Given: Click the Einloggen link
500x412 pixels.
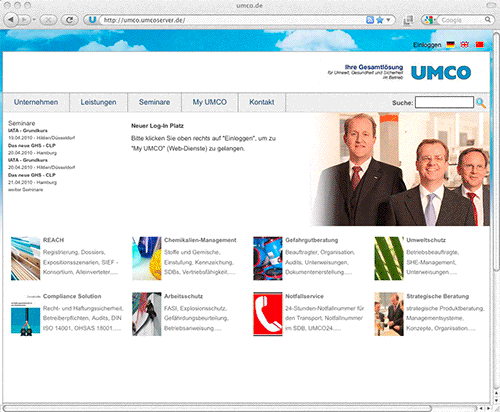Looking at the screenshot, I should (x=427, y=45).
